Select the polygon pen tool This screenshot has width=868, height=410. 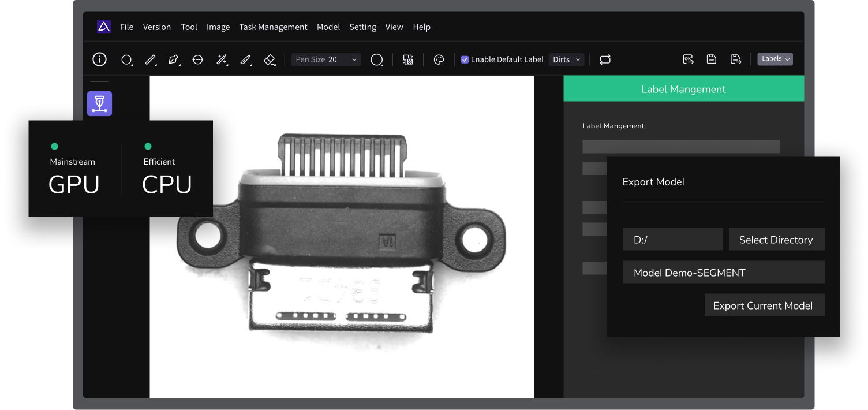coord(173,59)
